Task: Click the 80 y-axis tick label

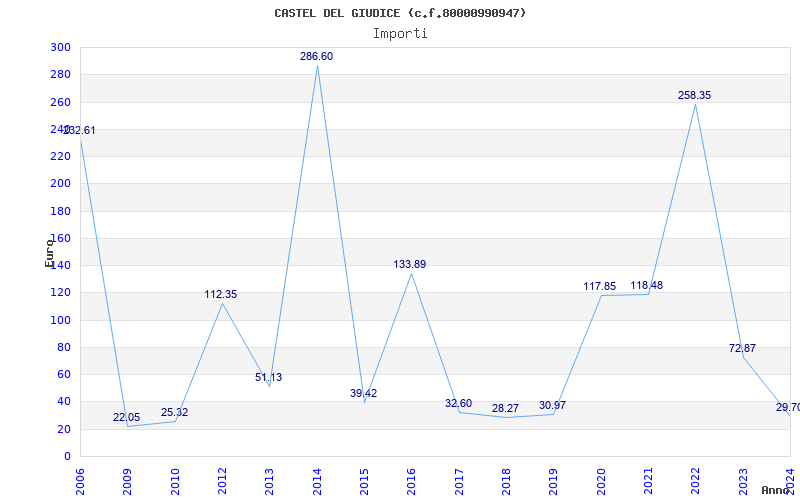Action: tap(63, 347)
